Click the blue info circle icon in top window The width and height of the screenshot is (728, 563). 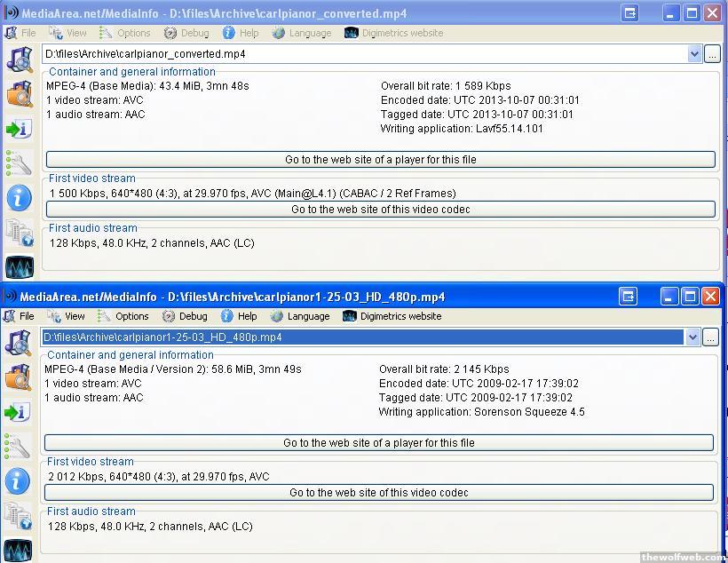coord(19,197)
